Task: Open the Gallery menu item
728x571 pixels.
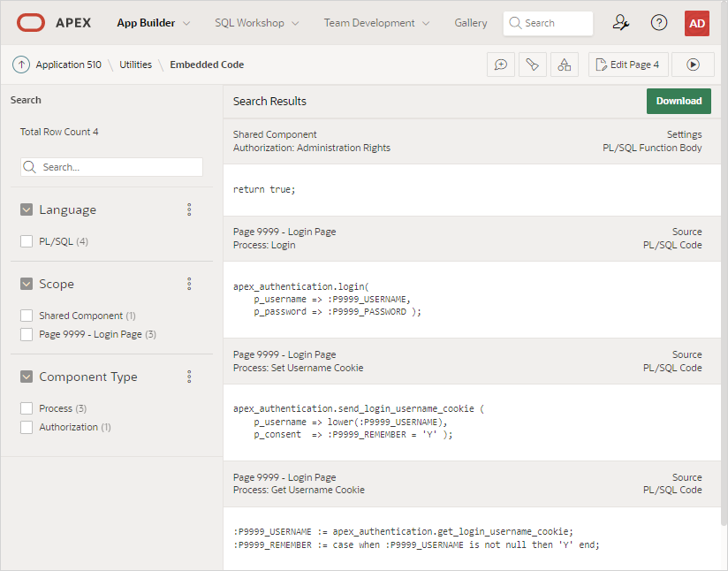Action: (x=471, y=23)
